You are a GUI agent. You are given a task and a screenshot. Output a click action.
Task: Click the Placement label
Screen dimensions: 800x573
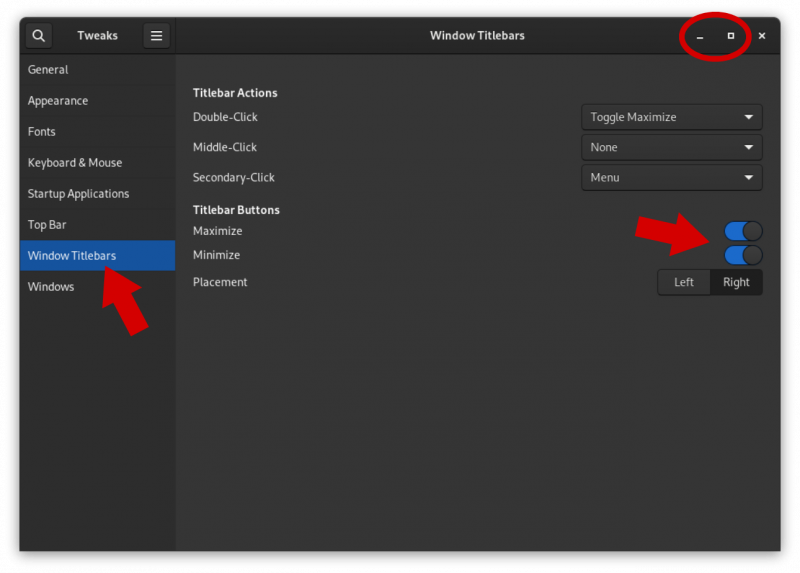pos(220,282)
